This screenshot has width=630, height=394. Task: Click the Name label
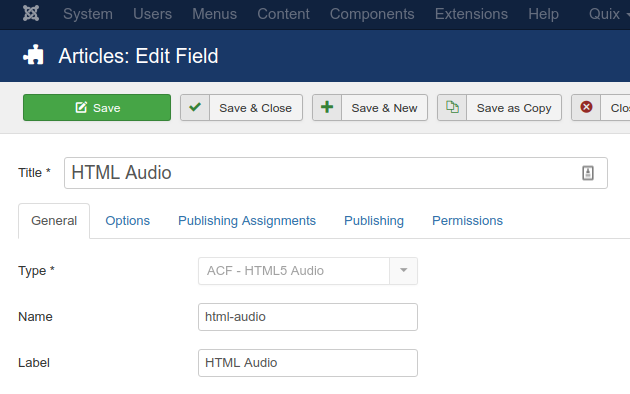coord(35,317)
